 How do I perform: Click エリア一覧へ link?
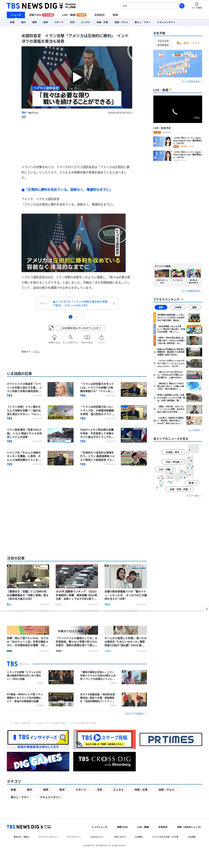(194, 496)
